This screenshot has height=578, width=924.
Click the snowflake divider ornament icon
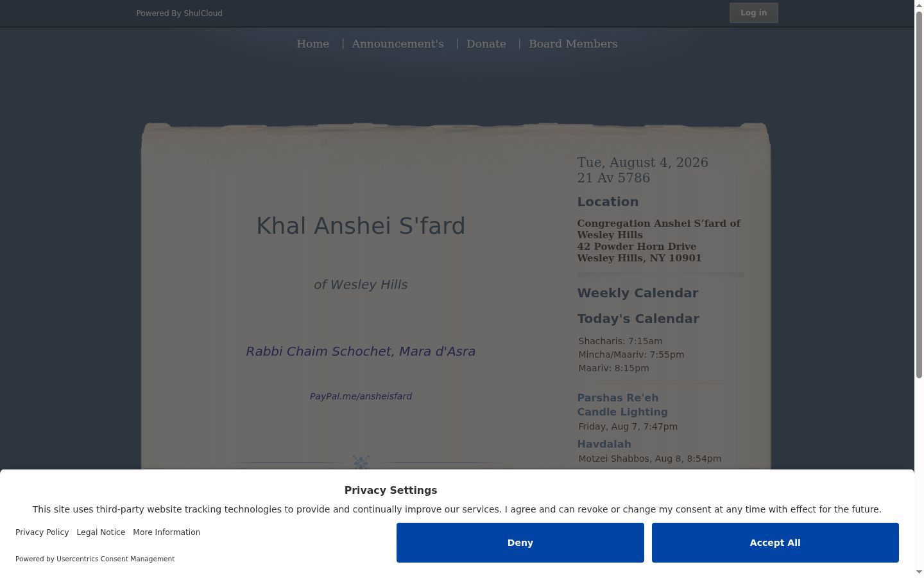361,462
